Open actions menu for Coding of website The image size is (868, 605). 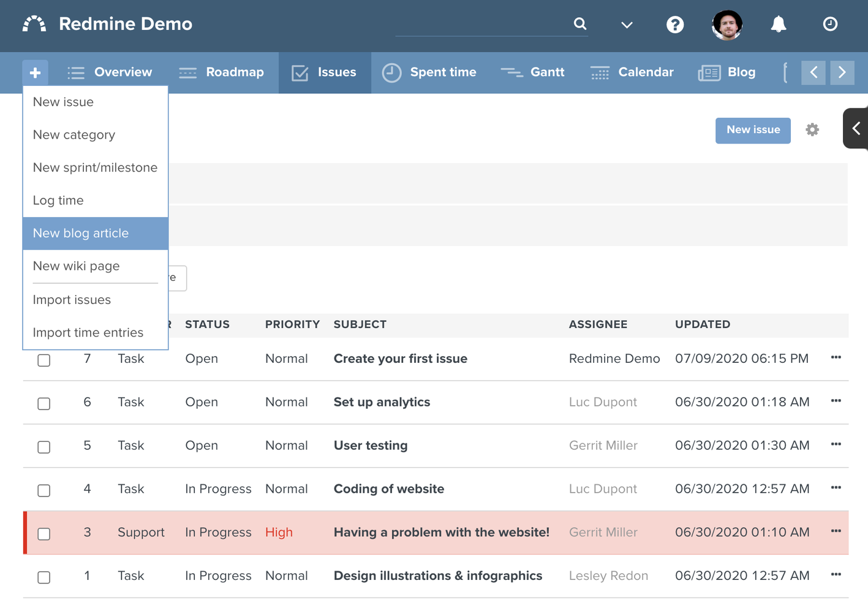836,488
